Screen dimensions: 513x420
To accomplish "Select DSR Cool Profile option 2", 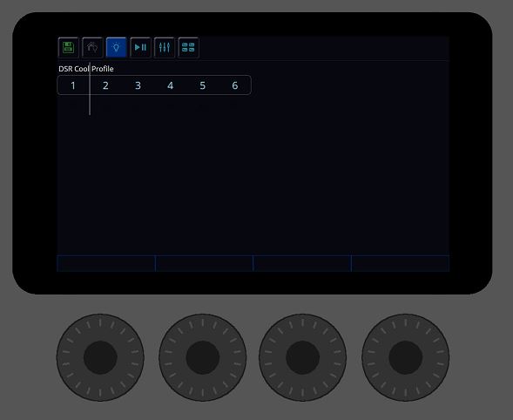I will pyautogui.click(x=105, y=85).
